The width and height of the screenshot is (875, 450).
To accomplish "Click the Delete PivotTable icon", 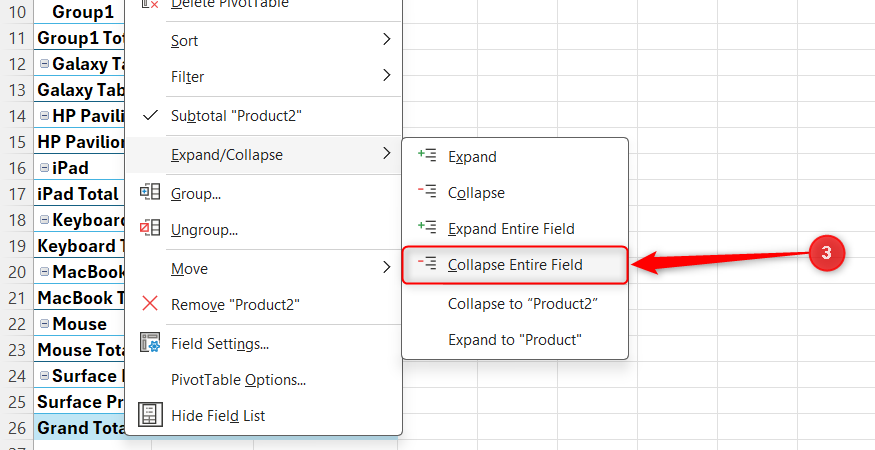I will click(x=150, y=4).
